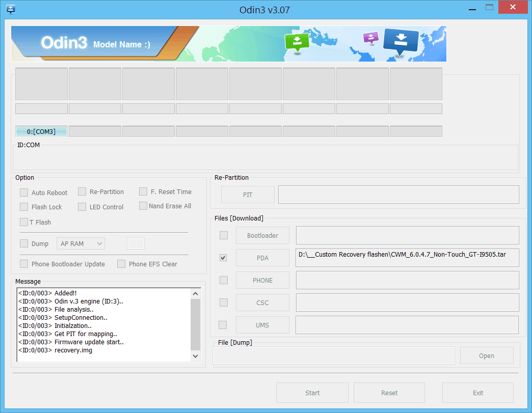This screenshot has height=413, width=532.
Task: Click the File Dump path field
Action: [x=333, y=355]
